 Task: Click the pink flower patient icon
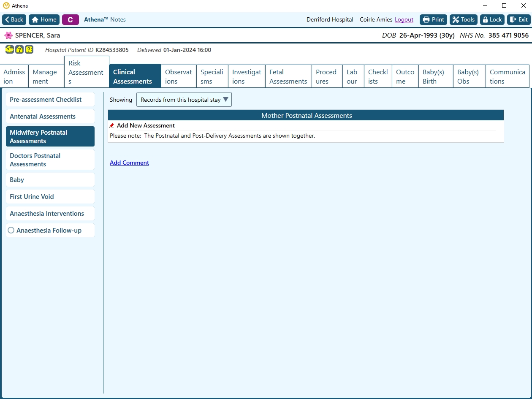[x=8, y=35]
